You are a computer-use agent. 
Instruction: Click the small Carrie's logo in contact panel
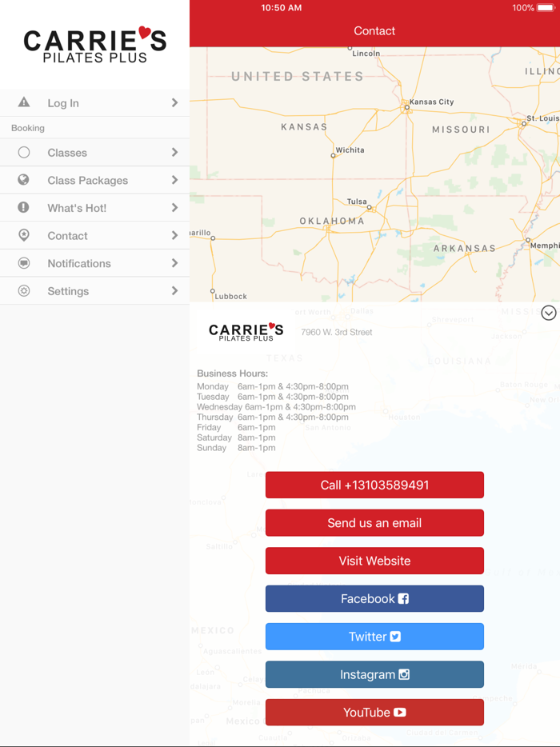246,332
